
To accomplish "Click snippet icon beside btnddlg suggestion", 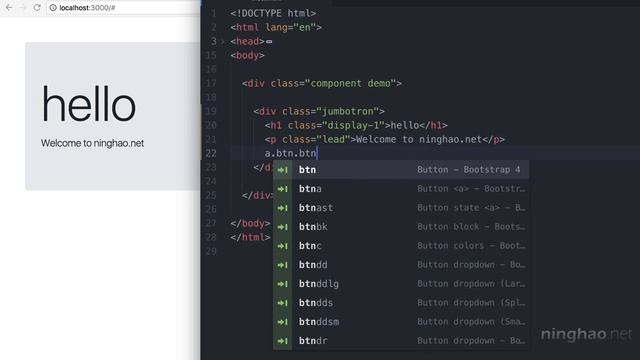I will pyautogui.click(x=282, y=284).
